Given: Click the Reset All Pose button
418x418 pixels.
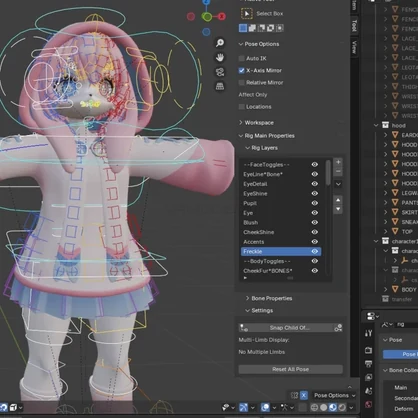Looking at the screenshot, I should click(290, 369).
